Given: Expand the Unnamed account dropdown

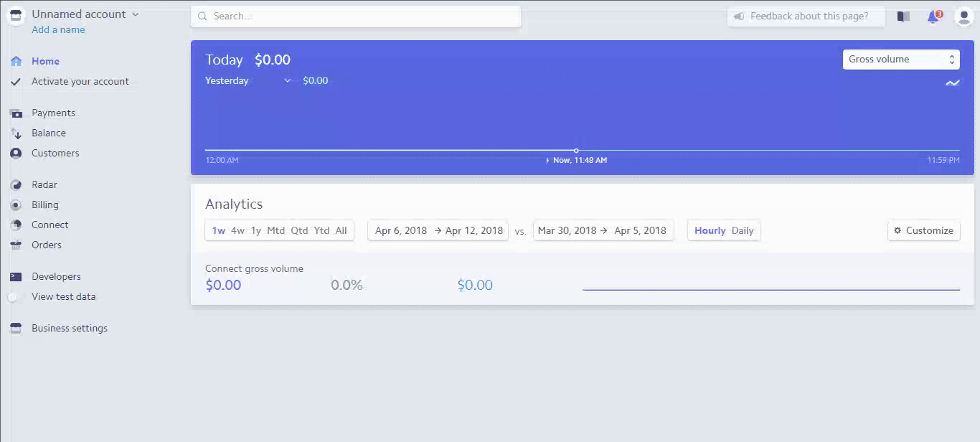Looking at the screenshot, I should [85, 14].
